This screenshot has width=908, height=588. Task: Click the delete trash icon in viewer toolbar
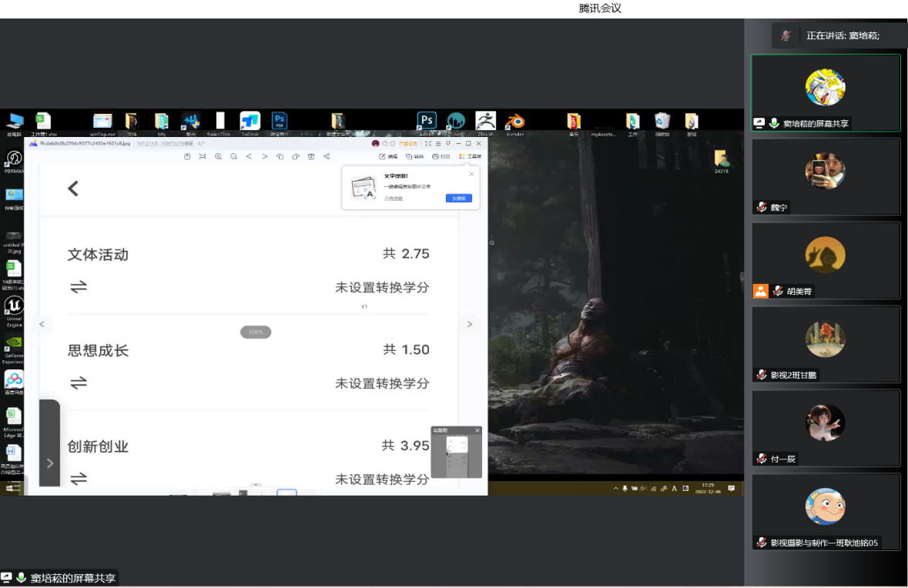(x=311, y=156)
